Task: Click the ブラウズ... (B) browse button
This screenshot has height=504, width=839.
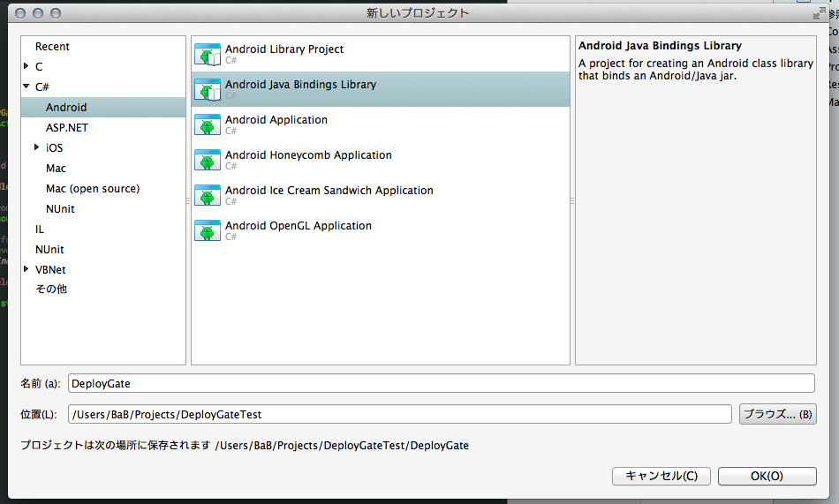Action: pos(778,415)
